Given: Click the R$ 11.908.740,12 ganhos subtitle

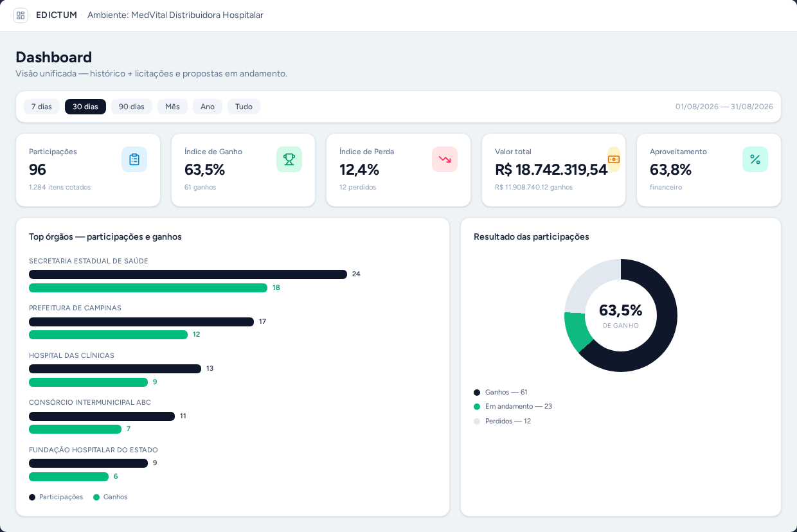Looking at the screenshot, I should click(x=533, y=187).
